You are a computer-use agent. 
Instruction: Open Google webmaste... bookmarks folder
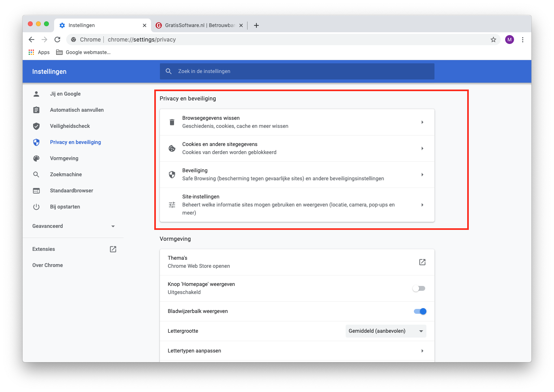(83, 52)
